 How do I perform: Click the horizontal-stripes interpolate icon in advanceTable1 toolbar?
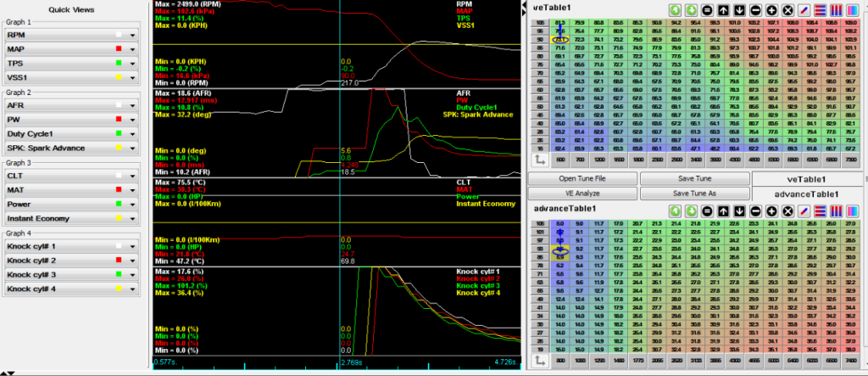tap(821, 210)
